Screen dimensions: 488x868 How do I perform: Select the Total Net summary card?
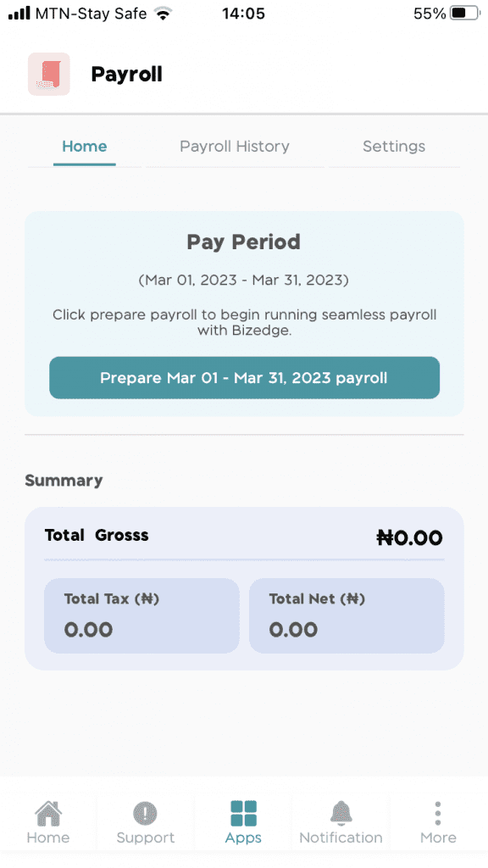coord(347,615)
